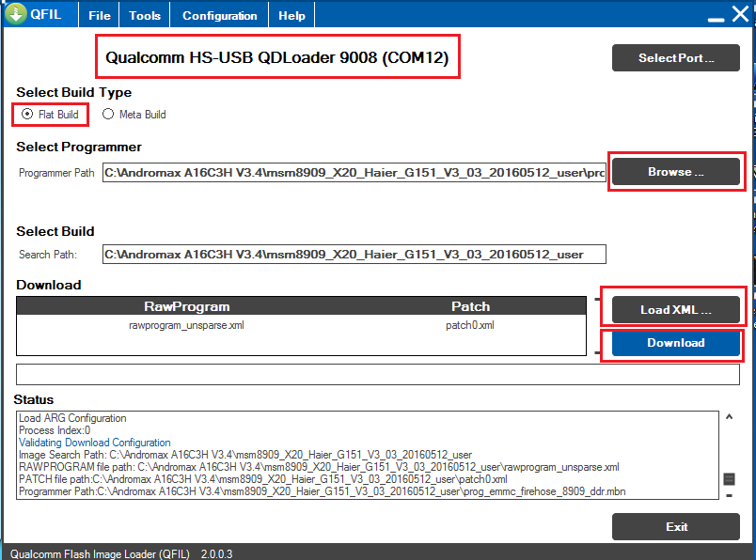Click the PATCH file path status line

(x=262, y=479)
